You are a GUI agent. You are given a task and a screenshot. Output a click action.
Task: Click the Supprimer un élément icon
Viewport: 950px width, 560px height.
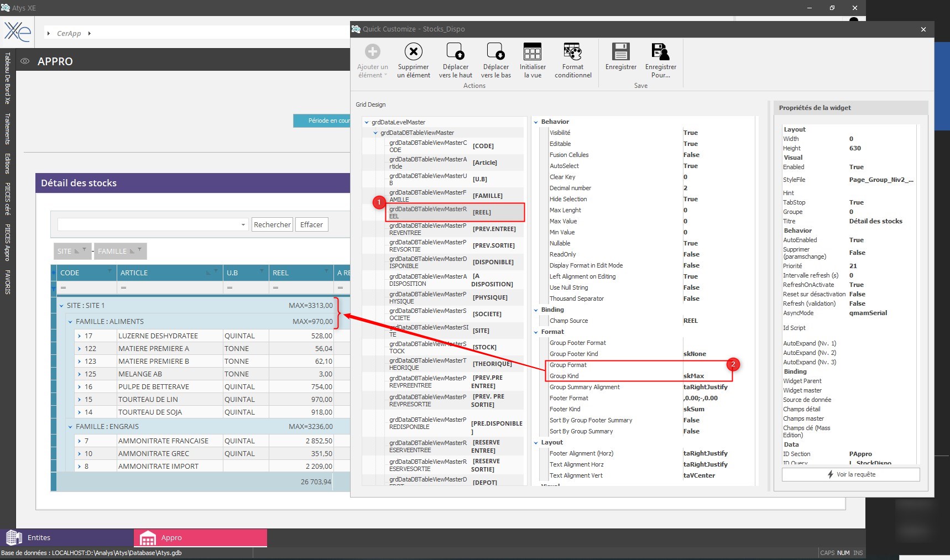(x=413, y=52)
